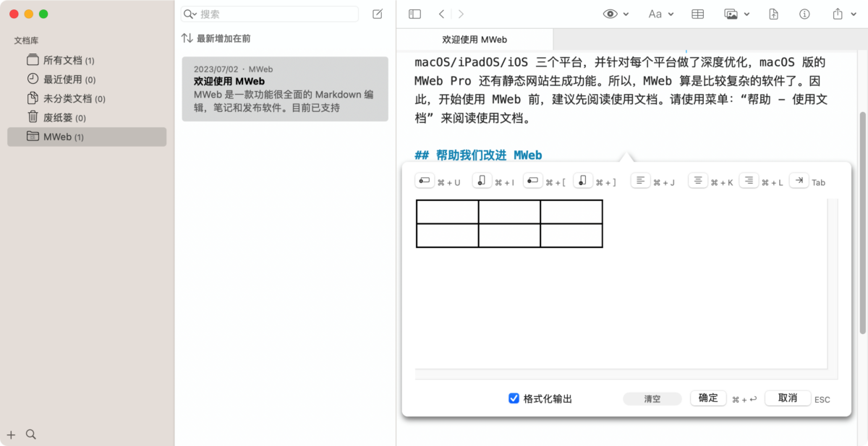Click the magnifier icon below the sidebar
The width and height of the screenshot is (868, 446).
(31, 434)
